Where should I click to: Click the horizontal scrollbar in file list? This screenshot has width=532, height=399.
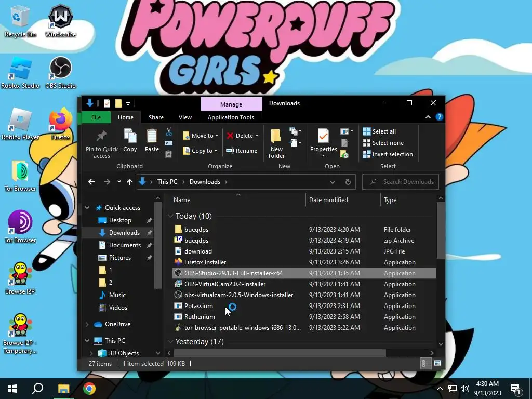click(x=280, y=353)
